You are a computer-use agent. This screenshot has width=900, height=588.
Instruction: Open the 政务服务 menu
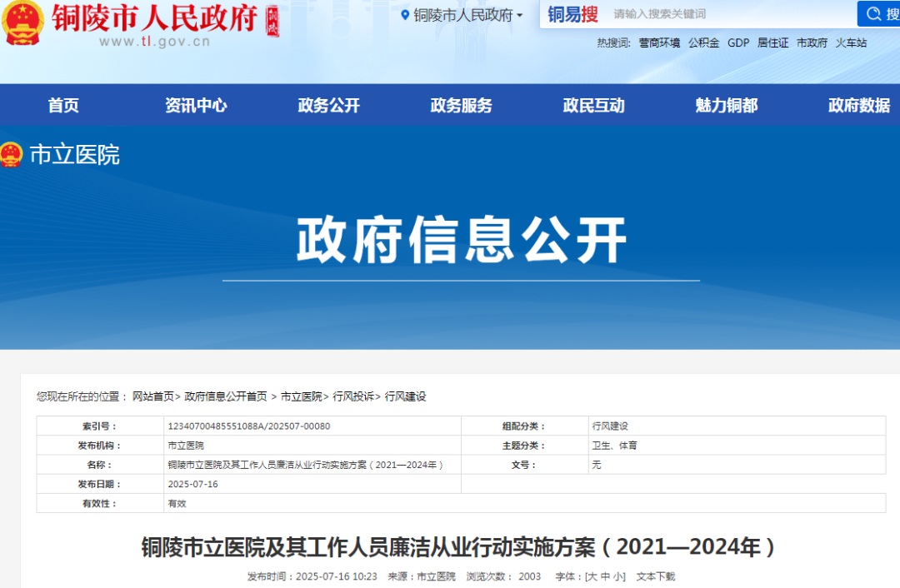pos(460,105)
